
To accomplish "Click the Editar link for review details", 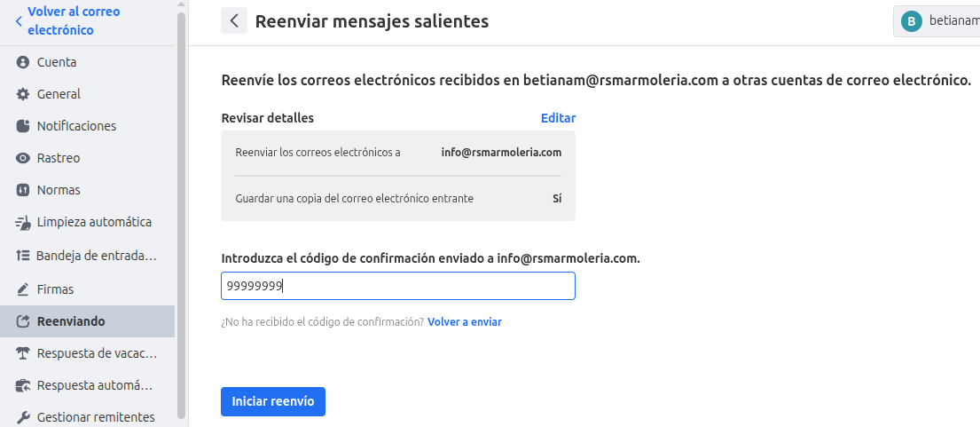I will coord(558,118).
